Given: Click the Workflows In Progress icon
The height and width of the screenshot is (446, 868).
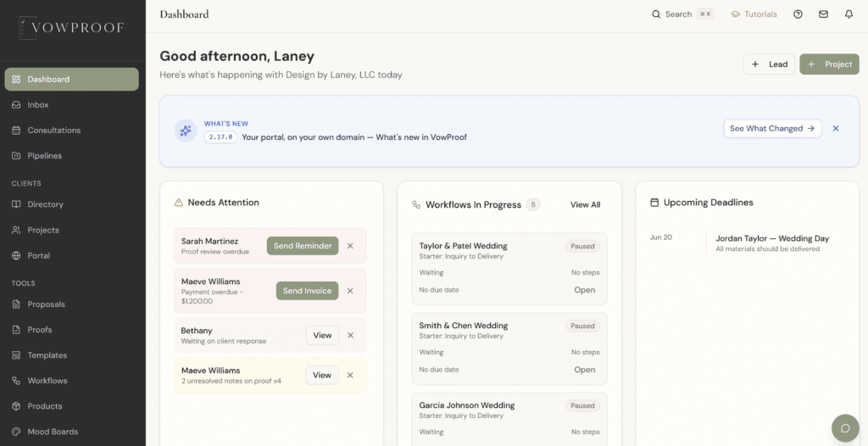Looking at the screenshot, I should 416,205.
